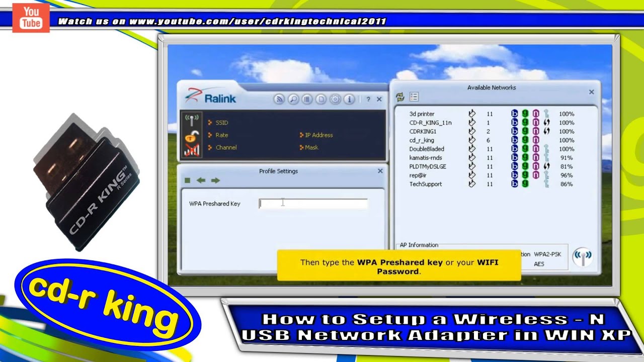Click channel number 2 for CDRKING1
This screenshot has width=644, height=362.
488,132
